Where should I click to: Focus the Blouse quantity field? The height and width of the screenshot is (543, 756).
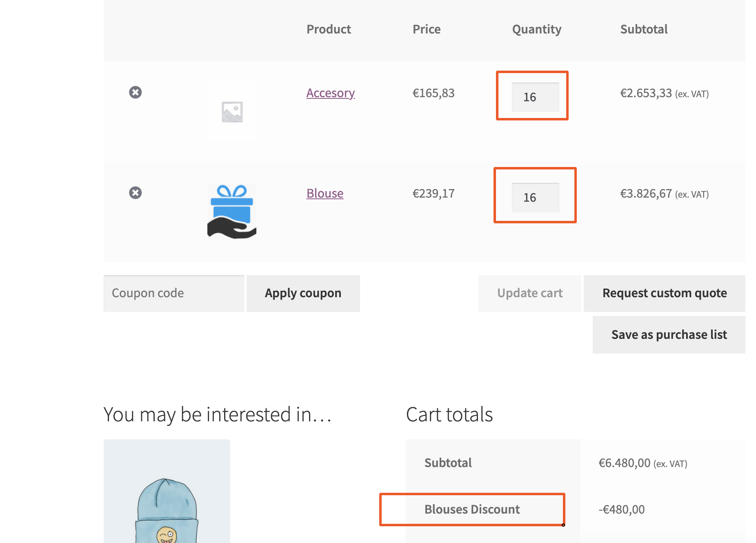[536, 198]
